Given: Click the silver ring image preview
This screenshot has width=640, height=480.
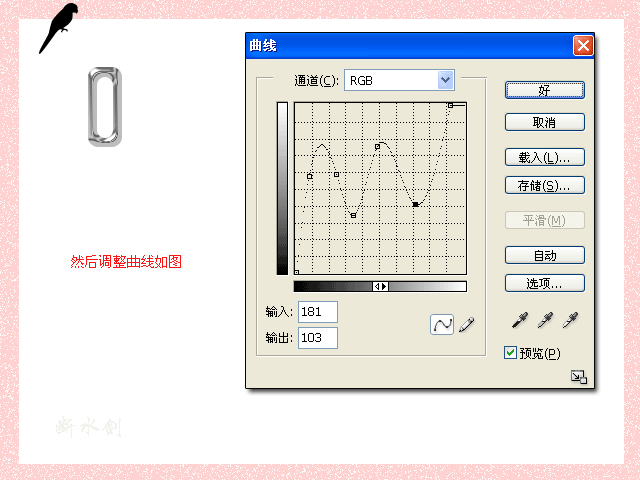Looking at the screenshot, I should (x=104, y=107).
